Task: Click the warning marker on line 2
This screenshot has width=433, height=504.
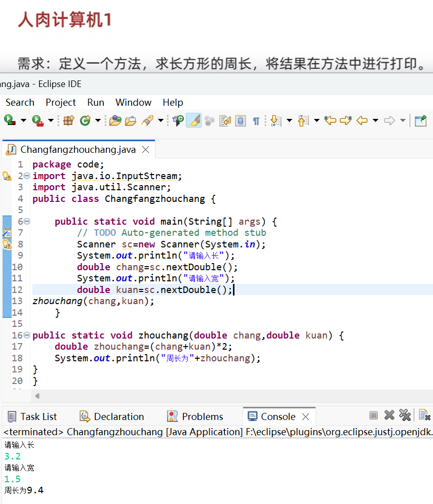Action: click(7, 176)
